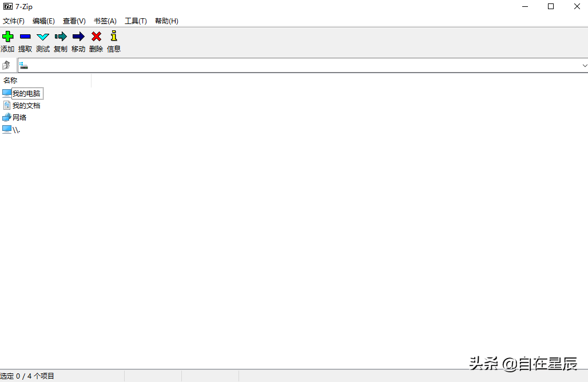
Task: Open the 查看(V) menu
Action: click(x=74, y=21)
